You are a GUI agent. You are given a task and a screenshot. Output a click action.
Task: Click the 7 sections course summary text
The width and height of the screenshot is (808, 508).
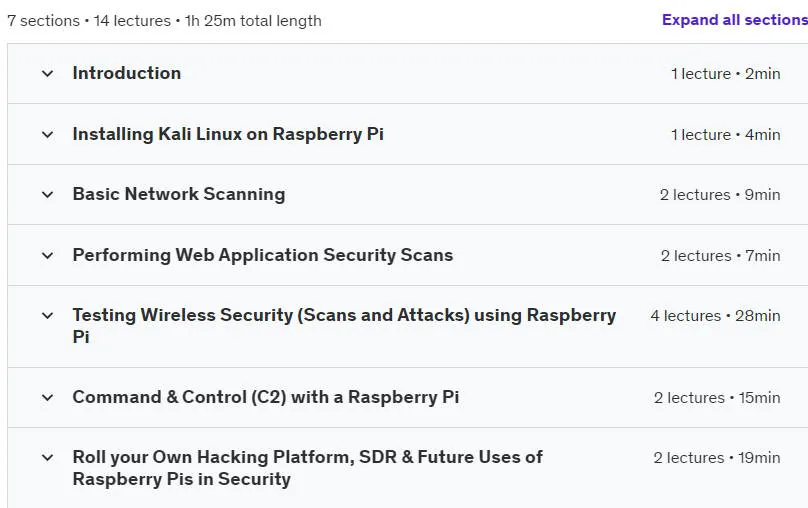point(164,21)
